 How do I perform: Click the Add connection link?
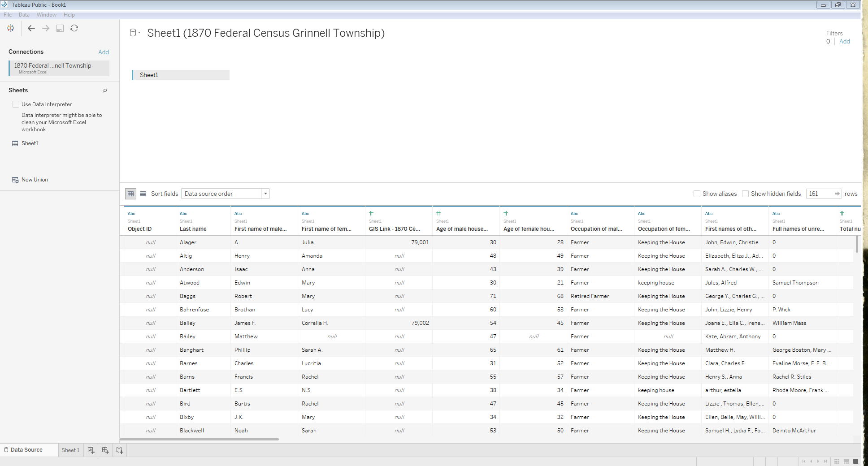[104, 52]
